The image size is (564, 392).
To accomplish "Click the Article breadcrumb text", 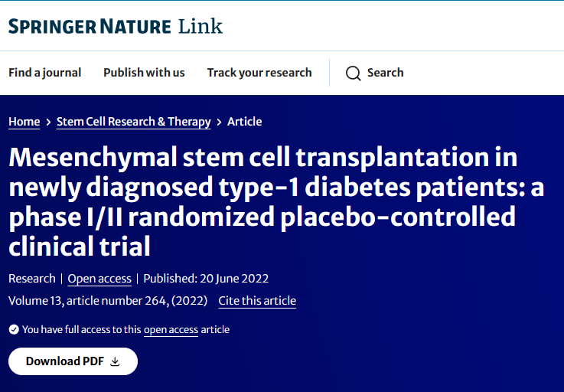I will coord(245,122).
